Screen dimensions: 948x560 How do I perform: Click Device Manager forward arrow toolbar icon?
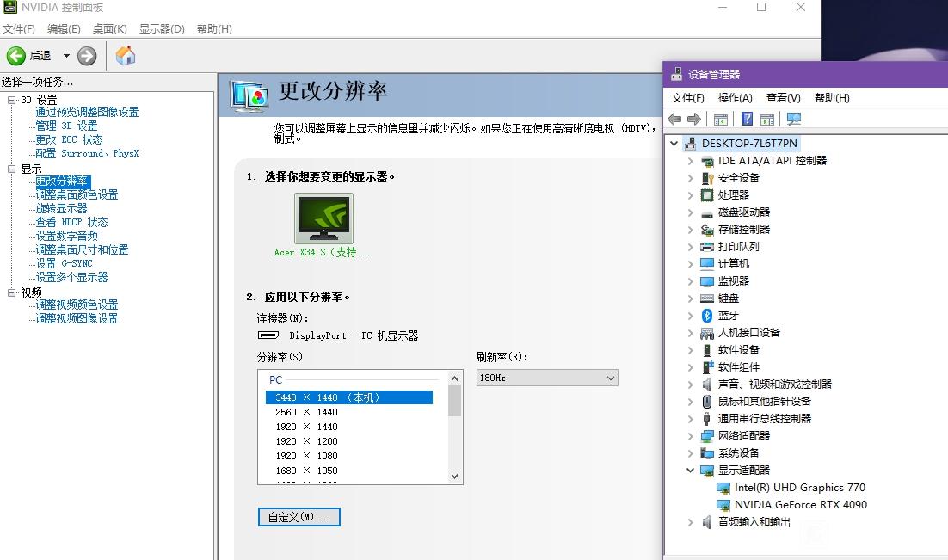(x=694, y=119)
